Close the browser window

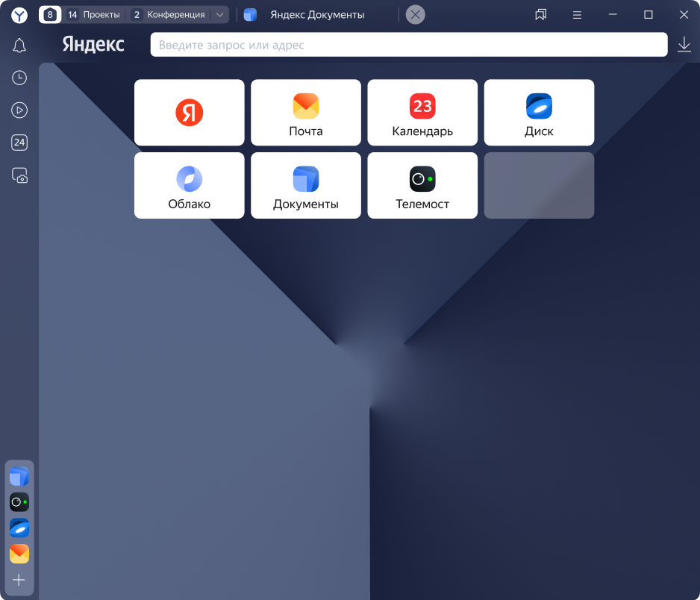684,15
